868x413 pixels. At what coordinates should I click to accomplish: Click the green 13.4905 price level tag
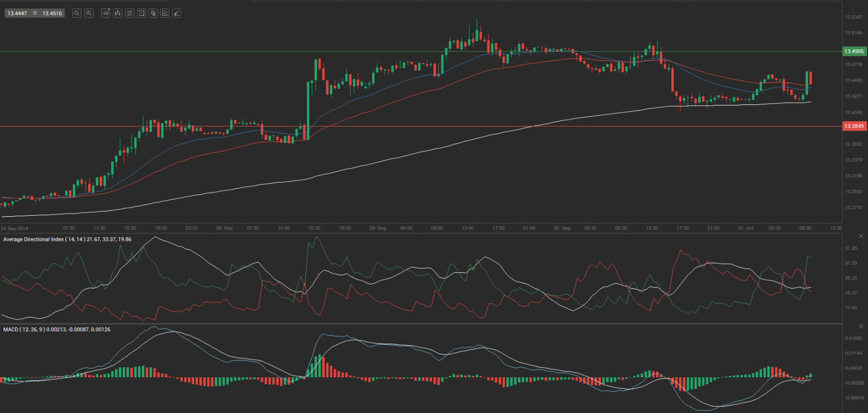(854, 51)
